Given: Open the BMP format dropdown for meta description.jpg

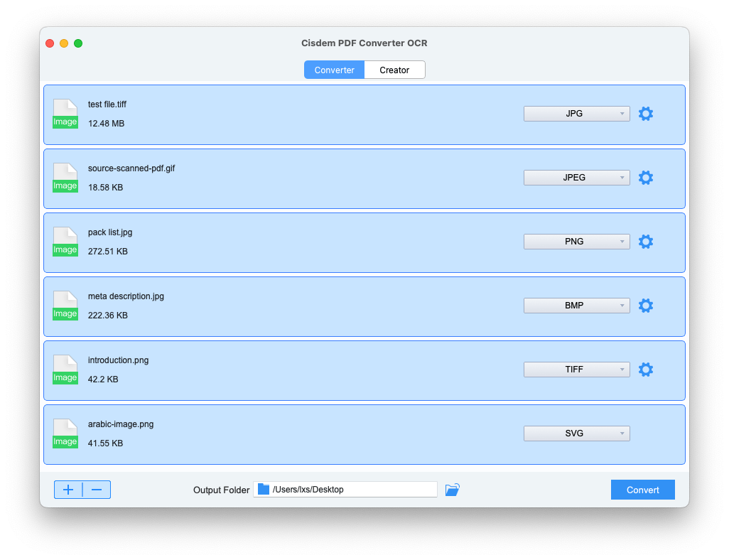Looking at the screenshot, I should click(576, 305).
